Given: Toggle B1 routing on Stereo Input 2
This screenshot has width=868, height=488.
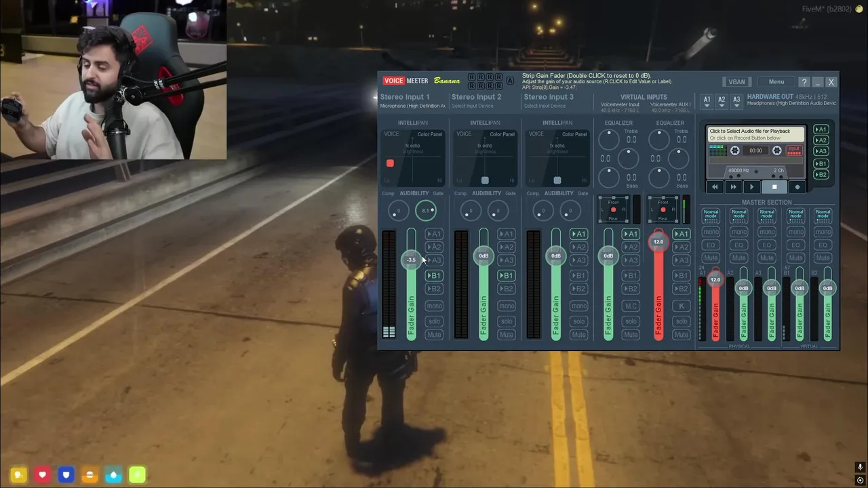Looking at the screenshot, I should pos(507,276).
